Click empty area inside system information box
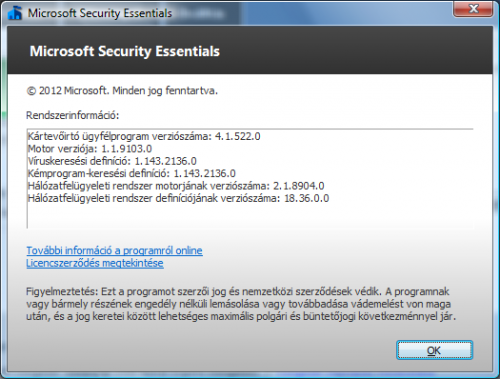The image size is (500, 379). click(x=250, y=216)
